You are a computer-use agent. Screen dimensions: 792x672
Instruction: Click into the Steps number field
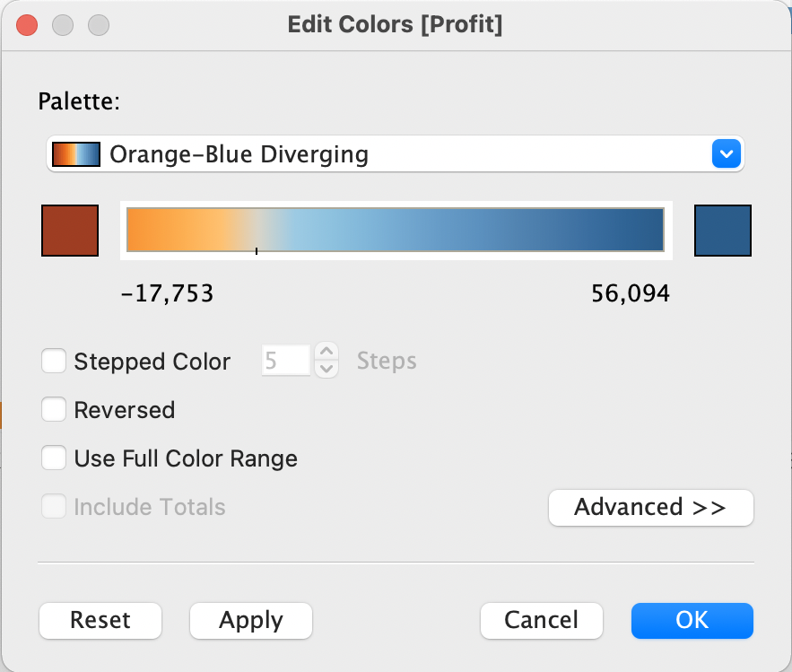[x=285, y=362]
